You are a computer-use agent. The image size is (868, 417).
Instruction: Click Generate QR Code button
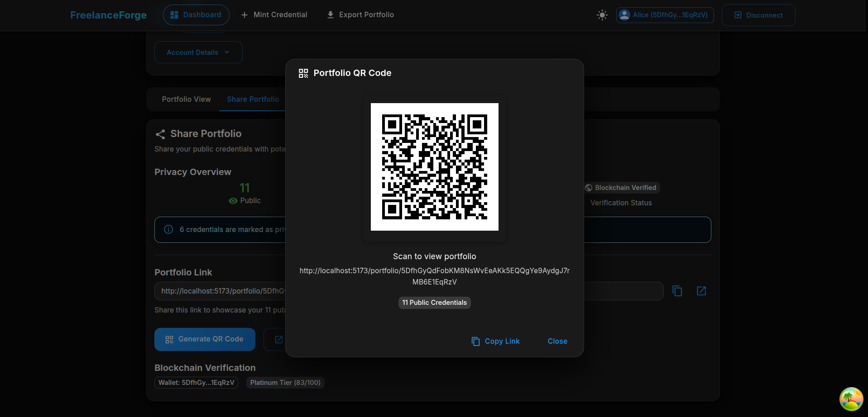click(x=205, y=339)
